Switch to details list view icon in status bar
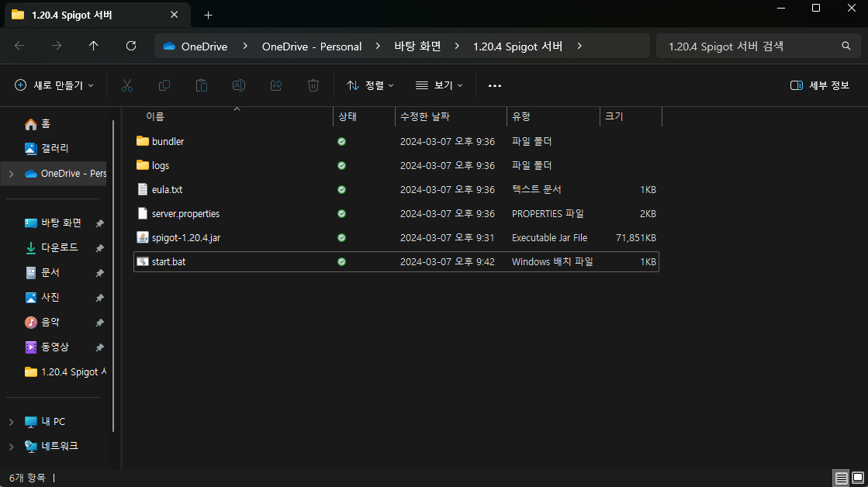The image size is (868, 487). 842,478
